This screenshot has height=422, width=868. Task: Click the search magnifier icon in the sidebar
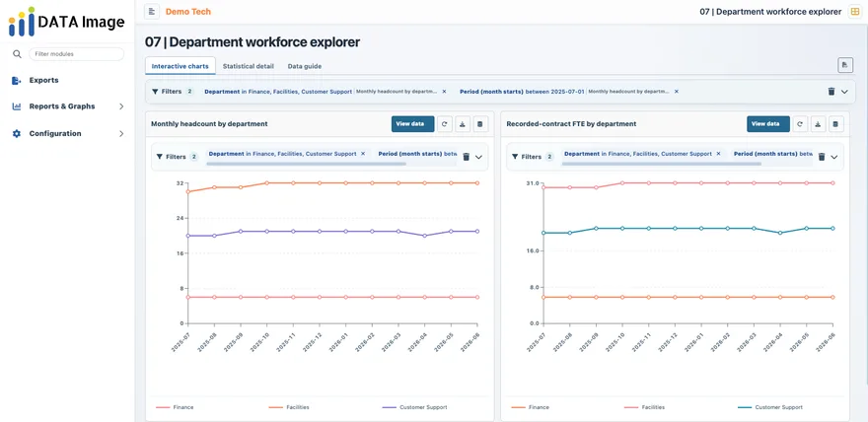click(x=17, y=54)
